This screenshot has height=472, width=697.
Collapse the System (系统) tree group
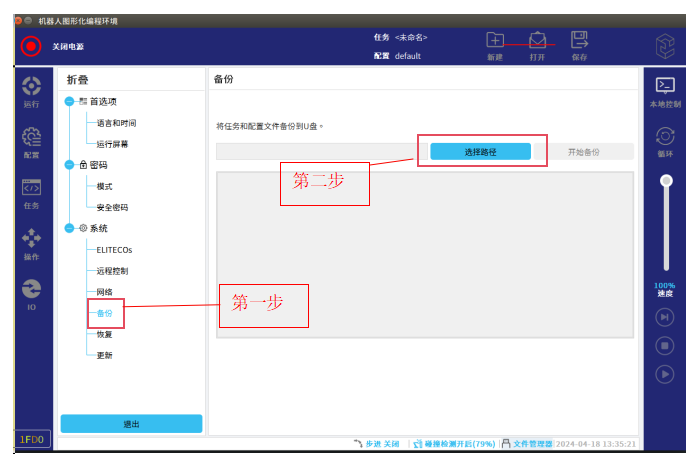click(70, 228)
